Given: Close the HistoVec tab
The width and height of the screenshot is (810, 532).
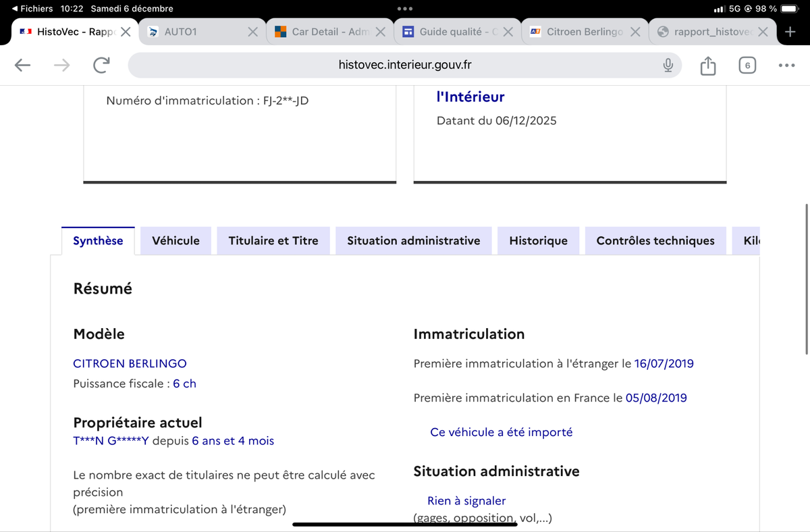Looking at the screenshot, I should pyautogui.click(x=126, y=32).
